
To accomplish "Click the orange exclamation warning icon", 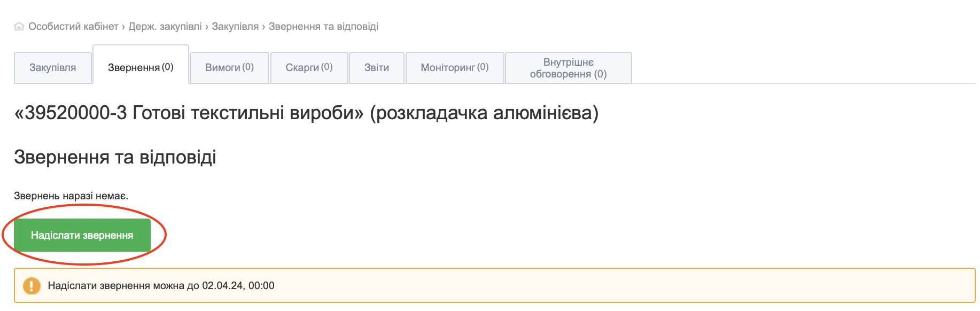I will pyautogui.click(x=32, y=286).
